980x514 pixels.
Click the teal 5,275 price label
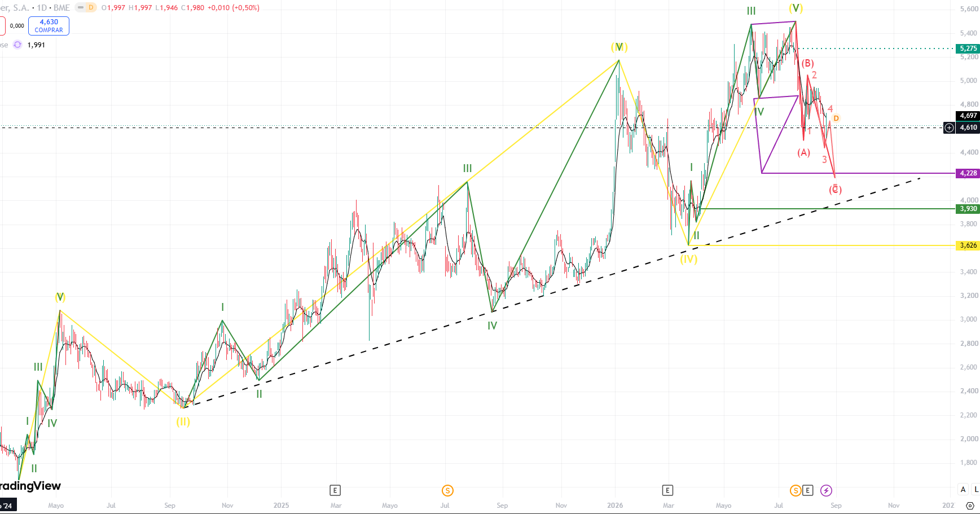tap(968, 49)
